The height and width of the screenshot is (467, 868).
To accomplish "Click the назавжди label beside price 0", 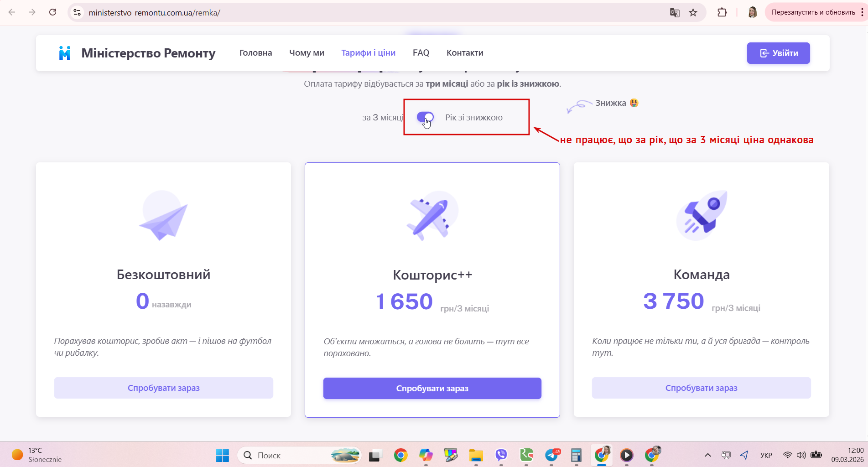I will 172,305.
